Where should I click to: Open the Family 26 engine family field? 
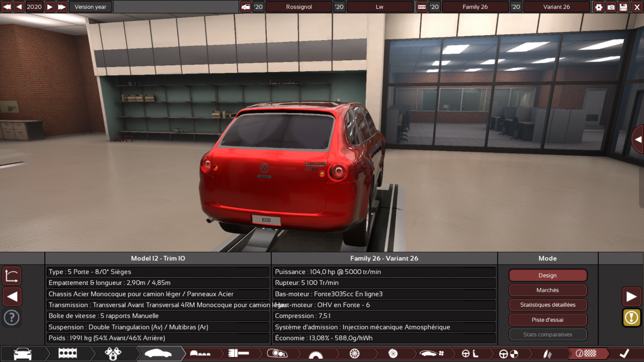click(x=475, y=7)
